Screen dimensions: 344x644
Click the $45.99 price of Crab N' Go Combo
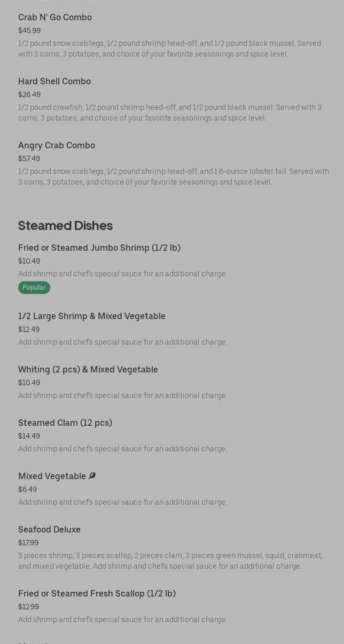(x=29, y=31)
